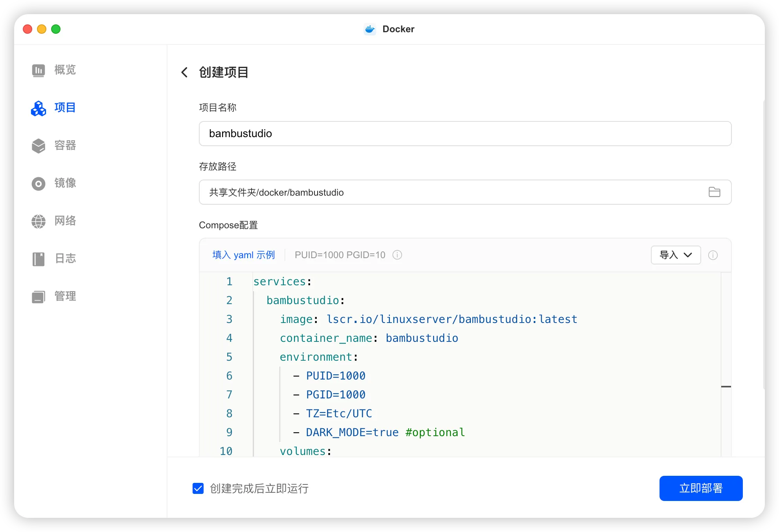Expand the 导入 import dropdown
The width and height of the screenshot is (779, 532).
pyautogui.click(x=676, y=255)
